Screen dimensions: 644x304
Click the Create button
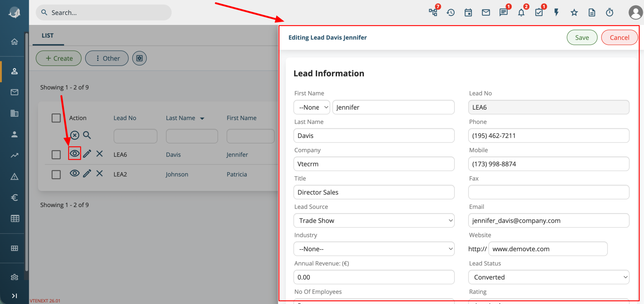pyautogui.click(x=59, y=58)
